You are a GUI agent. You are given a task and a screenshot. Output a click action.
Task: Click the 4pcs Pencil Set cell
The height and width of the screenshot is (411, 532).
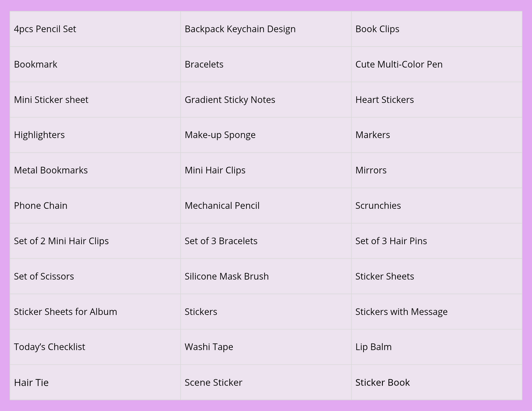pyautogui.click(x=95, y=29)
